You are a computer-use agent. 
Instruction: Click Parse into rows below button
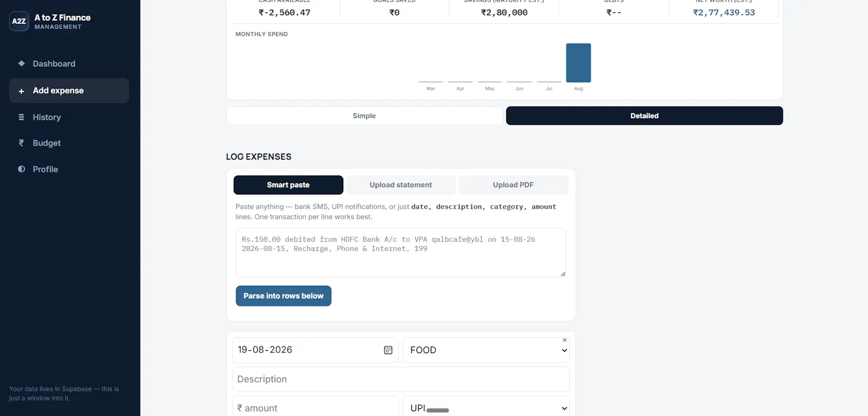(283, 296)
